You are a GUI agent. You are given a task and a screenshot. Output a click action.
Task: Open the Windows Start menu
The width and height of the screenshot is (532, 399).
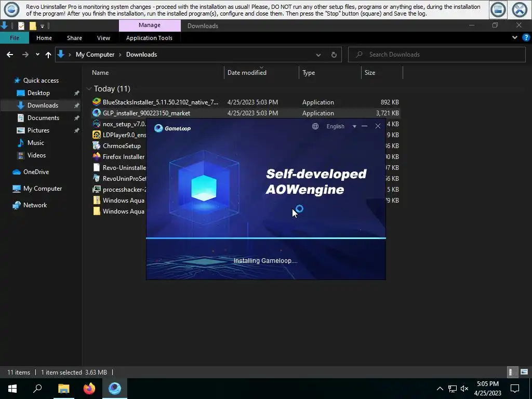12,389
